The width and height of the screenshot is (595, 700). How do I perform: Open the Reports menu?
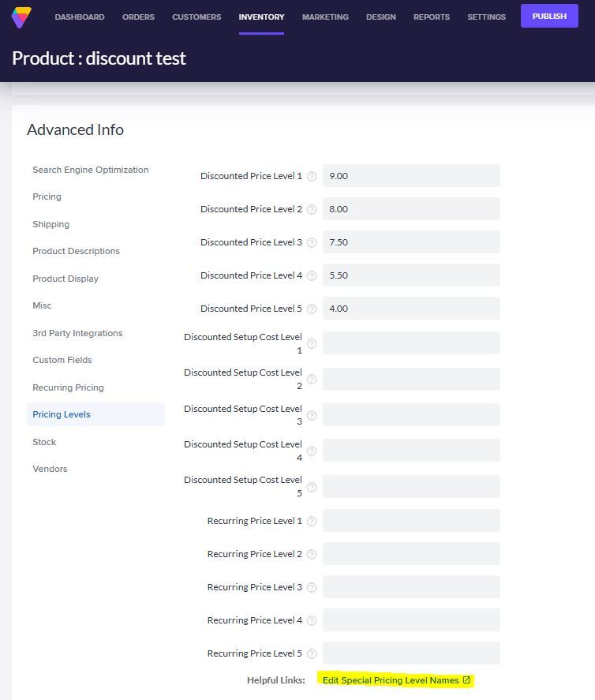[432, 17]
